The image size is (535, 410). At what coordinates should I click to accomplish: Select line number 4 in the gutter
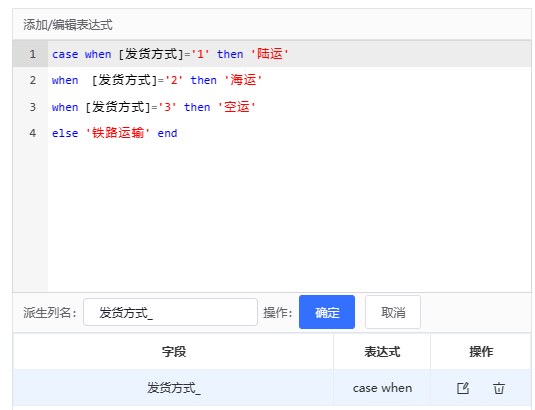(x=32, y=133)
